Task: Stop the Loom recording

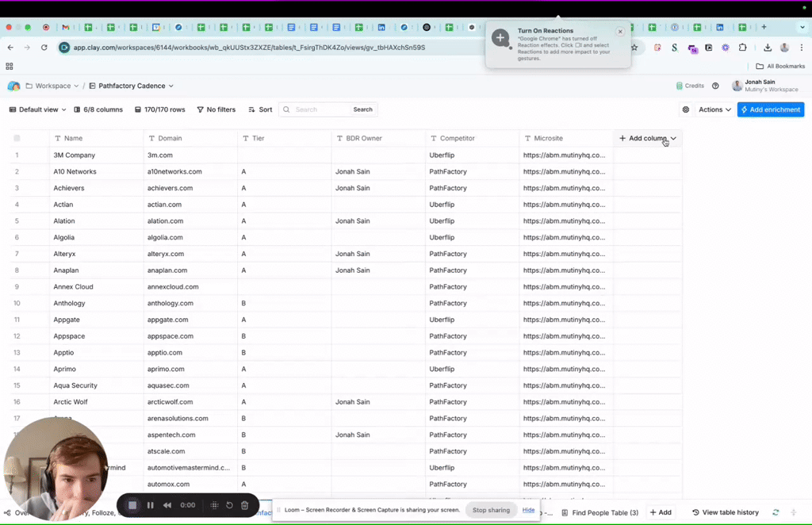Action: [x=132, y=505]
